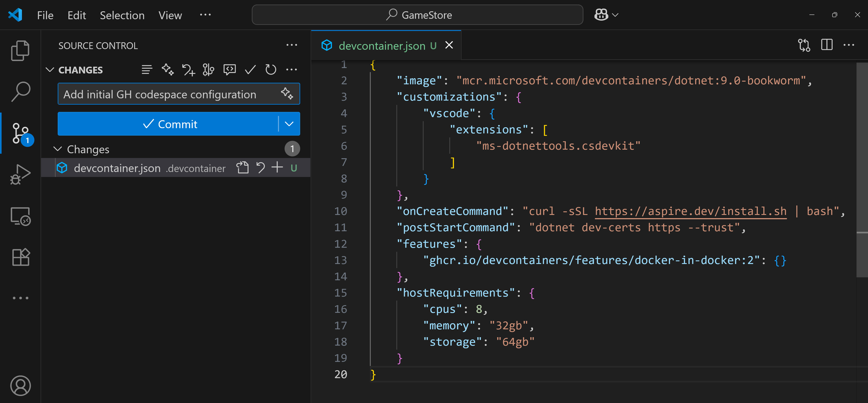The image size is (868, 403).
Task: Open Source Control panel more actions
Action: tap(291, 45)
